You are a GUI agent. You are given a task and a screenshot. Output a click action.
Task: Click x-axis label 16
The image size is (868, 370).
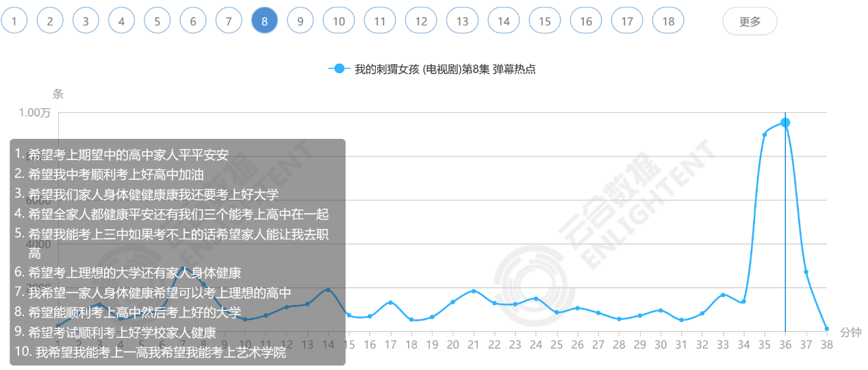tap(370, 344)
